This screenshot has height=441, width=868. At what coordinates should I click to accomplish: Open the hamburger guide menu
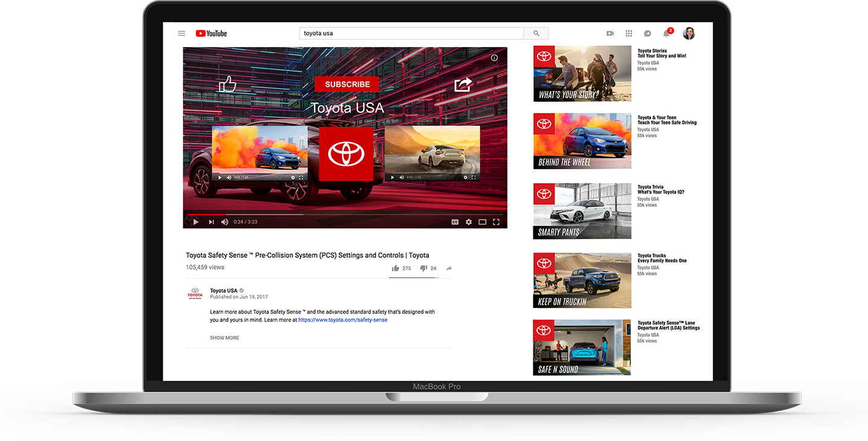(181, 34)
